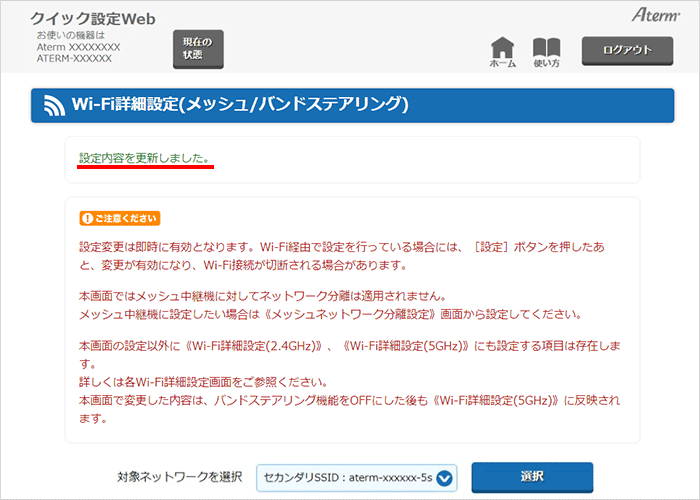This screenshot has height=500, width=700.
Task: Click the Home house icon
Action: click(x=502, y=46)
